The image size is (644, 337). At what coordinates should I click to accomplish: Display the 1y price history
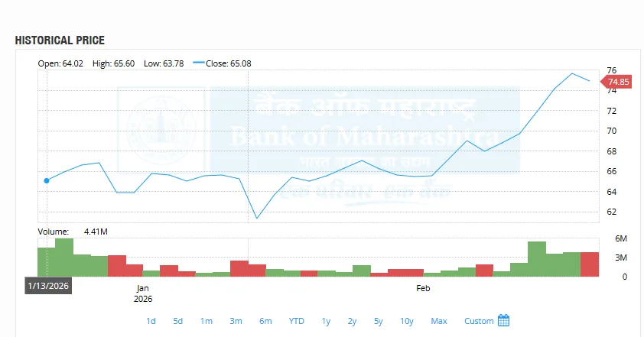(326, 321)
